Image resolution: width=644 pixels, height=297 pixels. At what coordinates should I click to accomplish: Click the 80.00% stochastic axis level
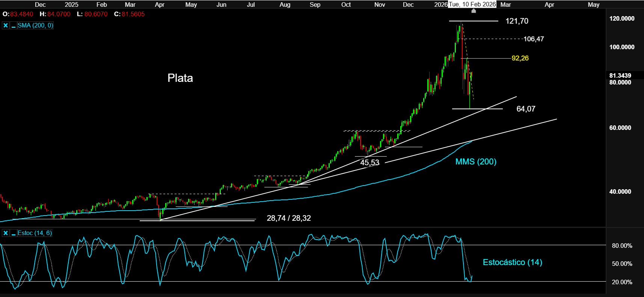pos(622,246)
